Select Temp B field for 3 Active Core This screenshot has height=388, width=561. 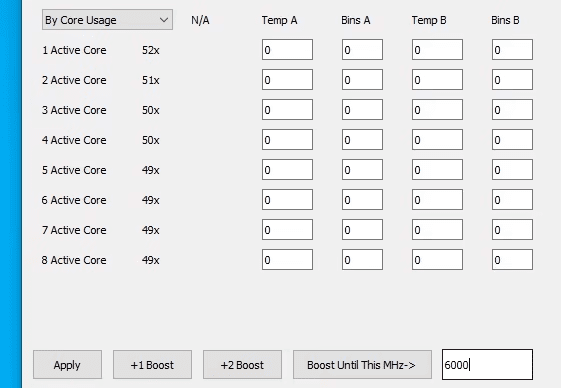coord(437,110)
